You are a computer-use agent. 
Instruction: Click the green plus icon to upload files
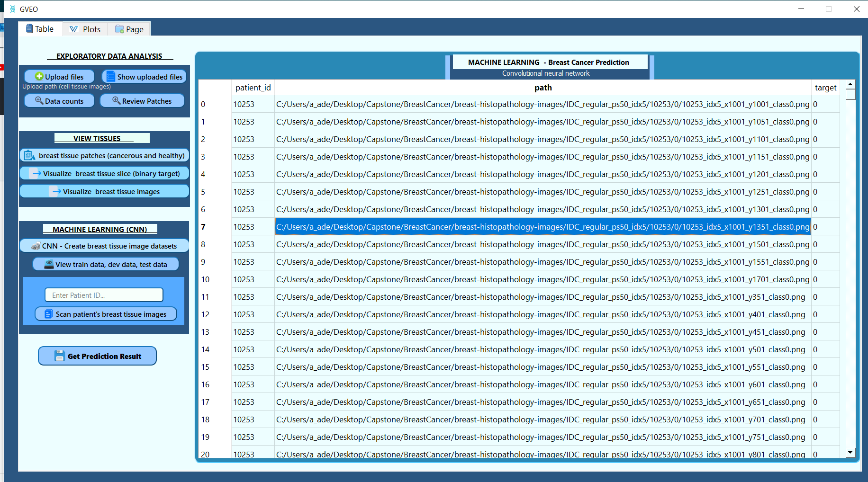tap(38, 76)
